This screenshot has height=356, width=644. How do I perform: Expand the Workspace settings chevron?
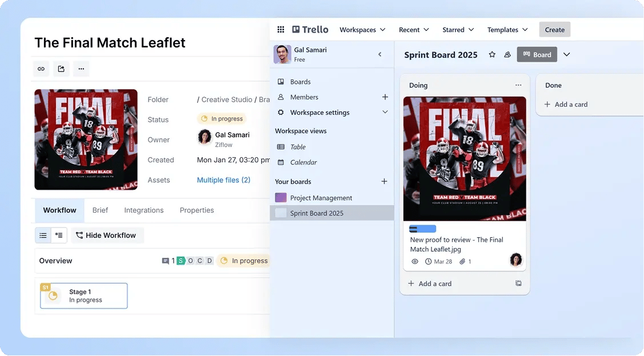tap(385, 113)
